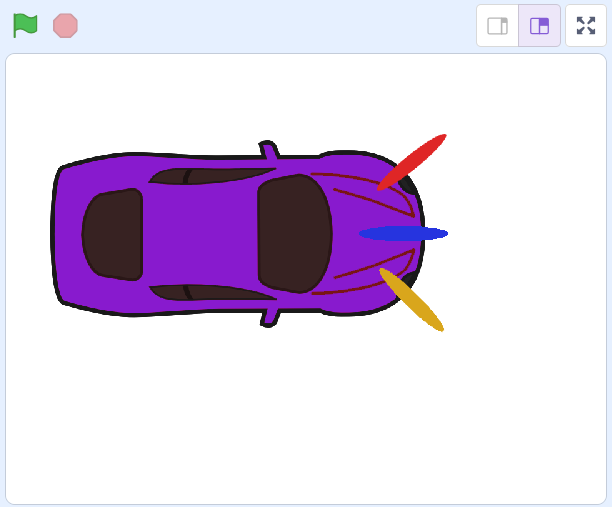Switch to small stage layout
The height and width of the screenshot is (507, 612).
click(497, 26)
